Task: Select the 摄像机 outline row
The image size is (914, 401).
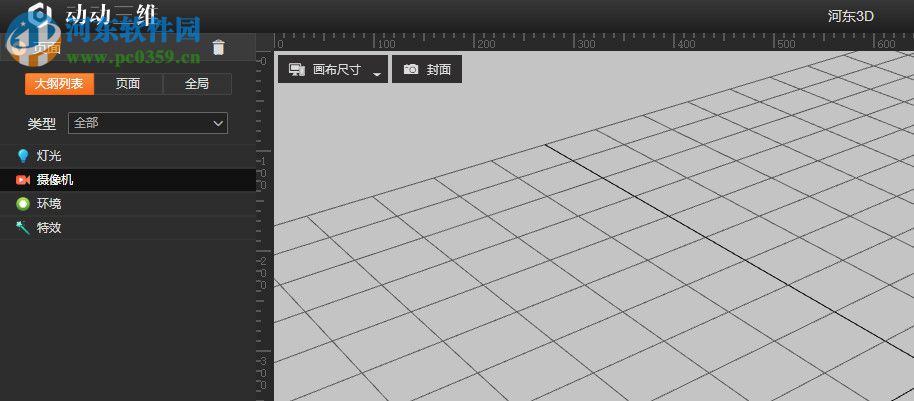Action: tap(128, 180)
